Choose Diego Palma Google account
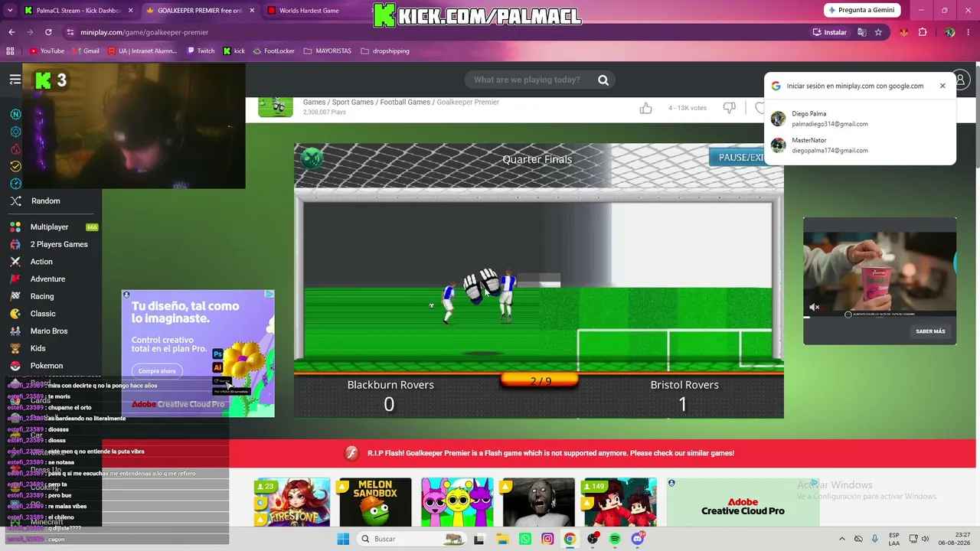980x551 pixels. [860, 119]
